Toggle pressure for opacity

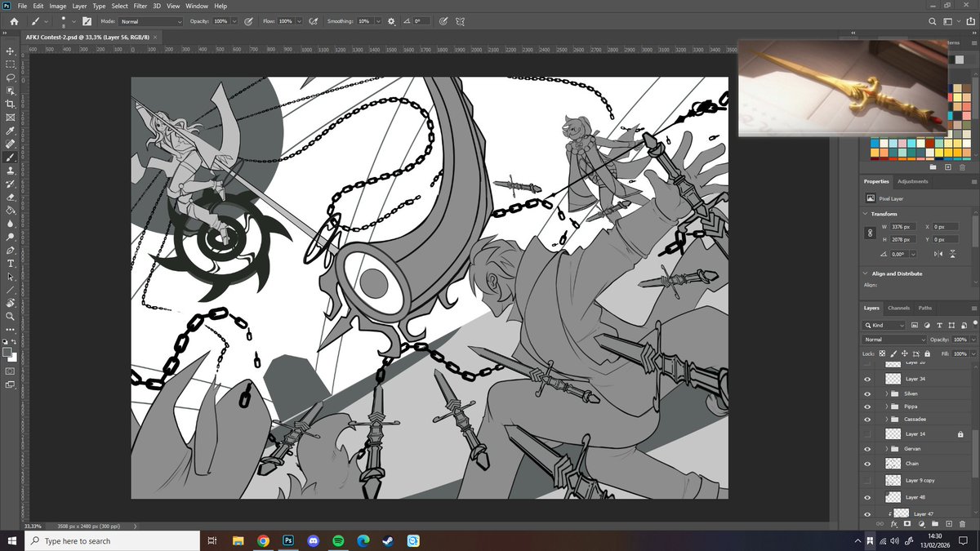[248, 20]
